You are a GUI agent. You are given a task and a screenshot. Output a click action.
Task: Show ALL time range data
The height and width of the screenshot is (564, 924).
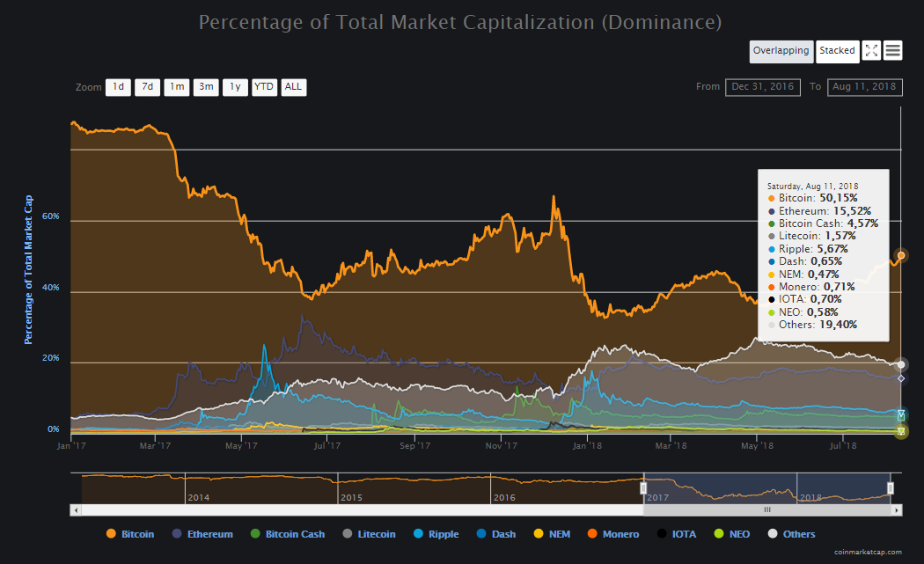point(294,87)
